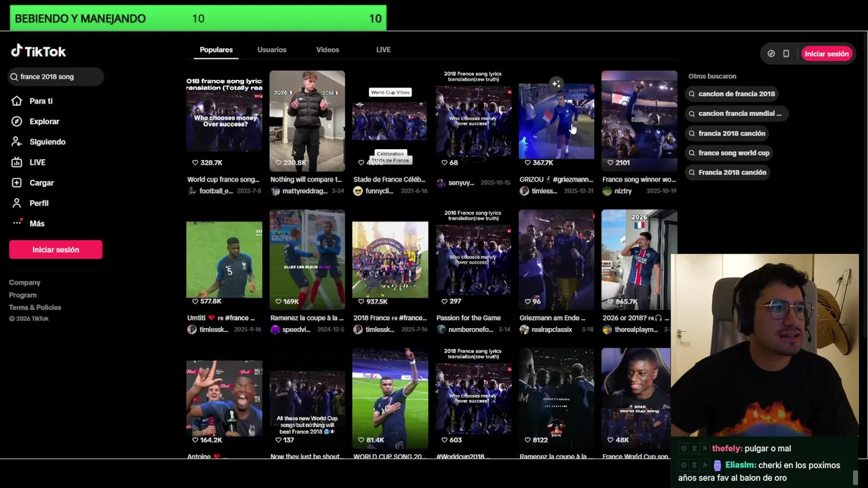Go to the Siguiendo page
868x488 pixels.
tap(38, 142)
